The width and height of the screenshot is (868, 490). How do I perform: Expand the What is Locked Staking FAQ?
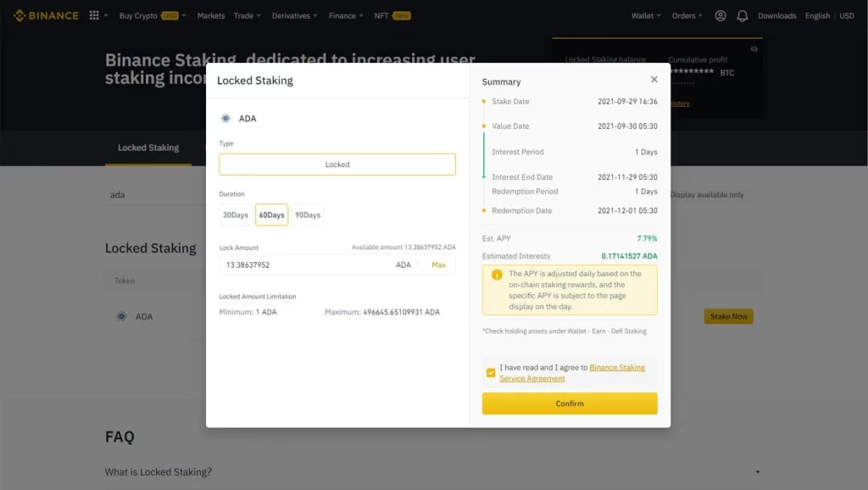tap(431, 471)
